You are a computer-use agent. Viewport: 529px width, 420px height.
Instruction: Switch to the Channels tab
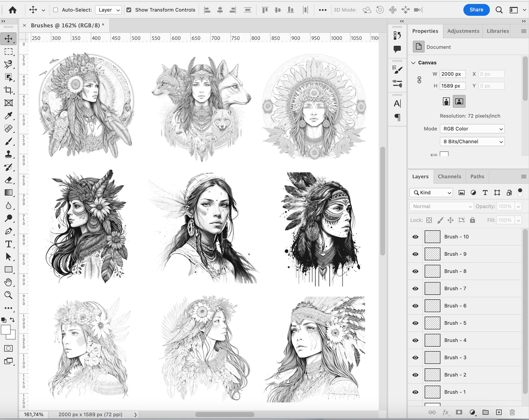pos(449,176)
